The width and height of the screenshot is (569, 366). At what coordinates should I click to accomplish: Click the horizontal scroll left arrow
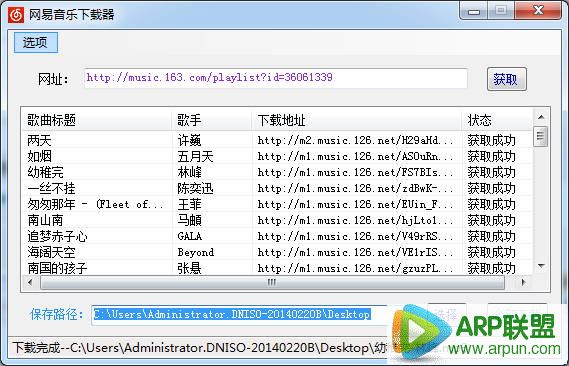pyautogui.click(x=30, y=282)
